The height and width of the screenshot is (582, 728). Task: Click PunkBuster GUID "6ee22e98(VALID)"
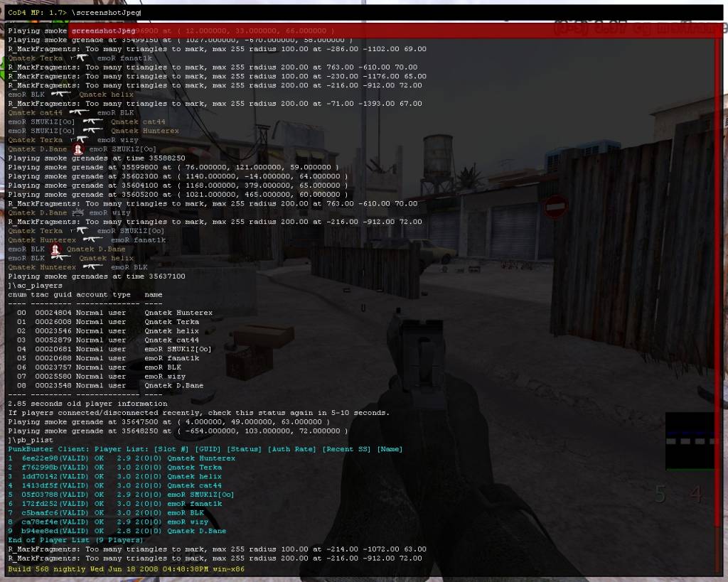(55, 458)
